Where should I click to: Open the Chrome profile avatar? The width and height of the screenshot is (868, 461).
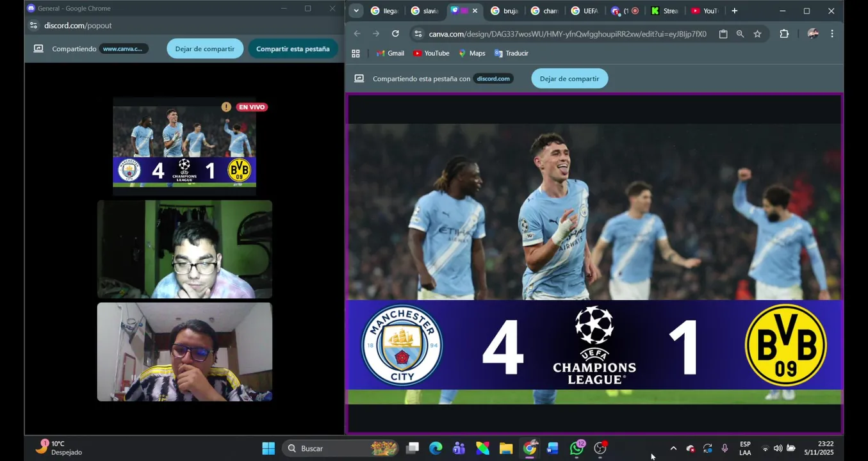point(813,34)
